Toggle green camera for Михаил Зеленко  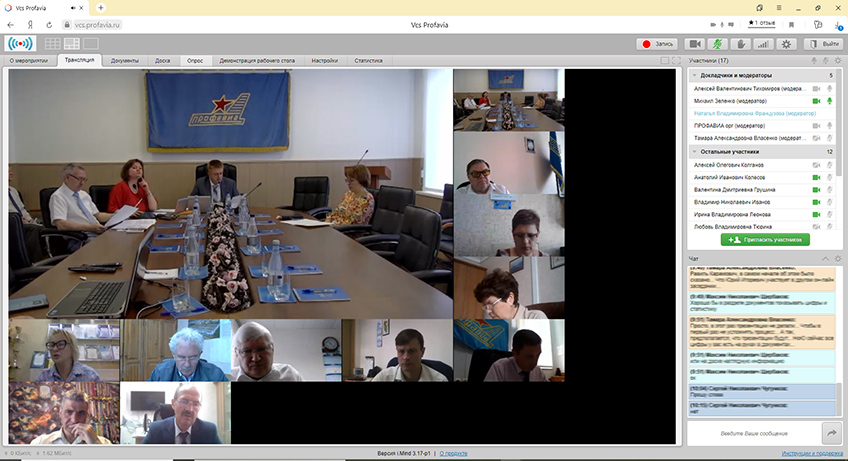[x=817, y=101]
